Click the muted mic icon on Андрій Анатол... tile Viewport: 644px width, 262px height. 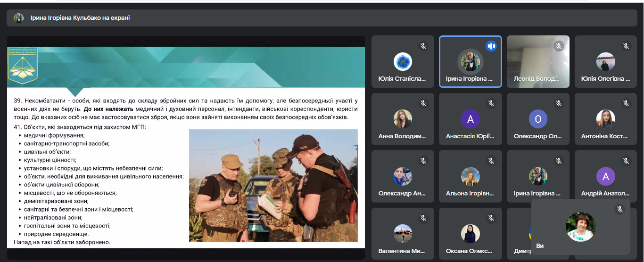[x=626, y=161]
